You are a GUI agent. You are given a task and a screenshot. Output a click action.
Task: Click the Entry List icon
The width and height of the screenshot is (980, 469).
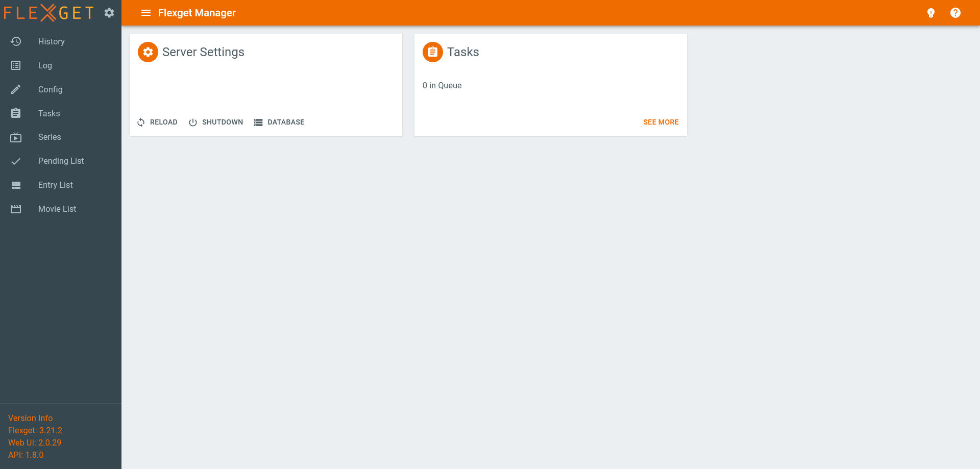pyautogui.click(x=16, y=185)
